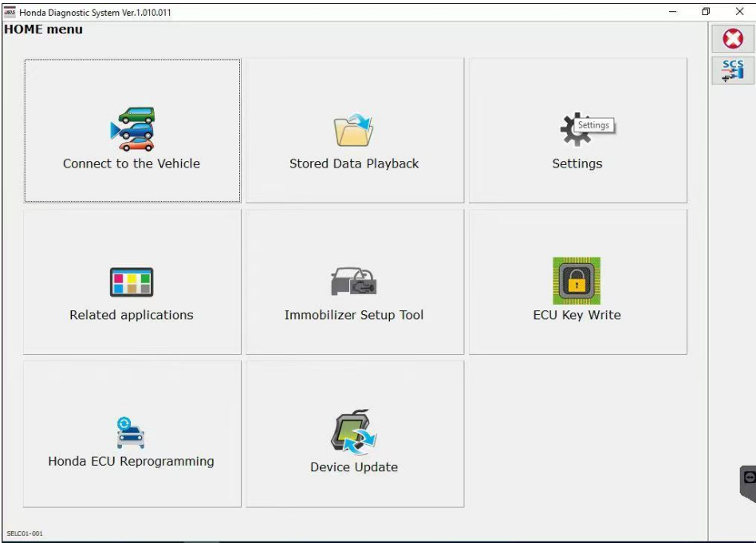Click the dark side tab at right edge
The width and height of the screenshot is (756, 543).
coord(748,484)
